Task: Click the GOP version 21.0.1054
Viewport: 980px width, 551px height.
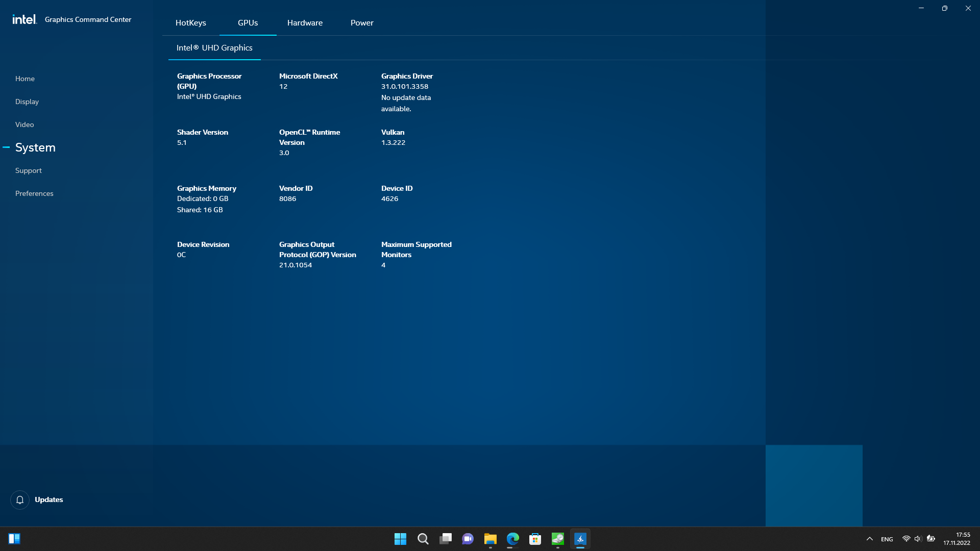Action: tap(296, 265)
